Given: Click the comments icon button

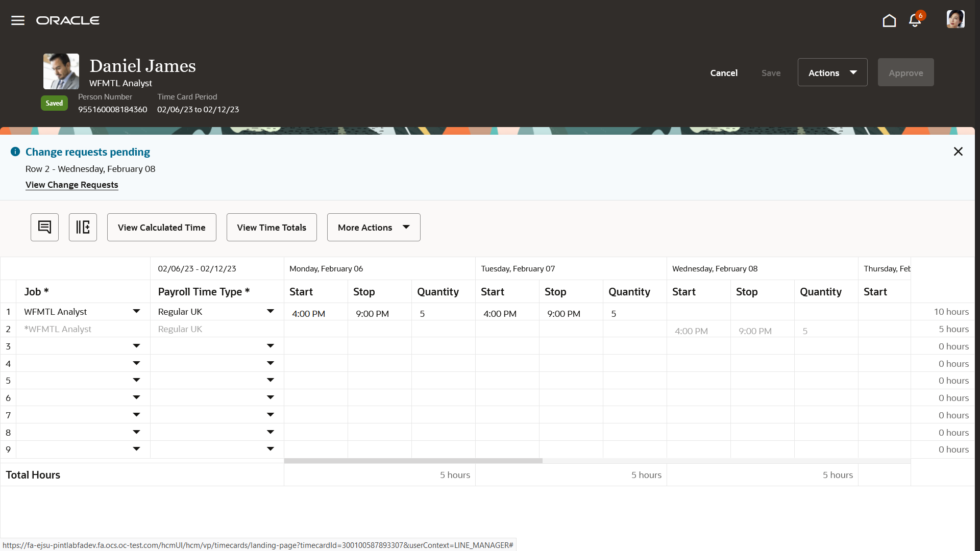Looking at the screenshot, I should point(44,227).
